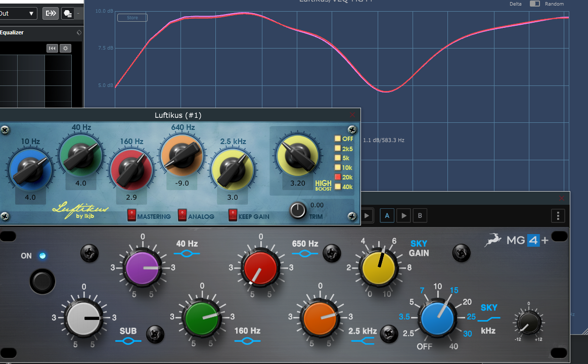Click the arrow button between A and B
This screenshot has height=364, width=588.
[x=403, y=215]
